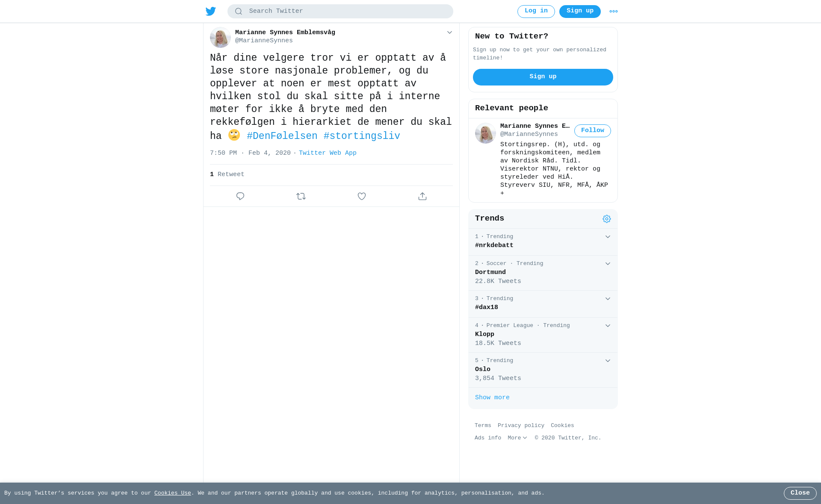Screen dimensions: 821x504
Task: Open the three-dot more menu in header
Action: coord(614,12)
